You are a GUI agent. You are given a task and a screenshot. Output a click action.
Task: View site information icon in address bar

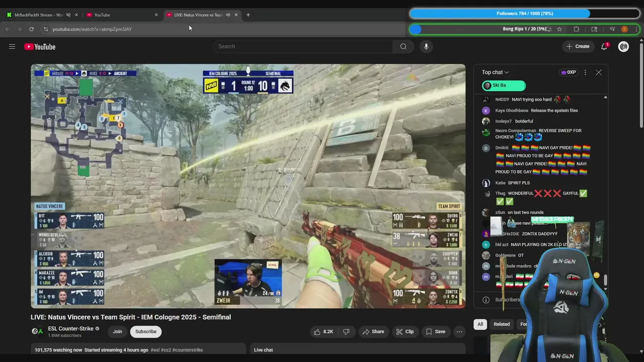pos(45,29)
